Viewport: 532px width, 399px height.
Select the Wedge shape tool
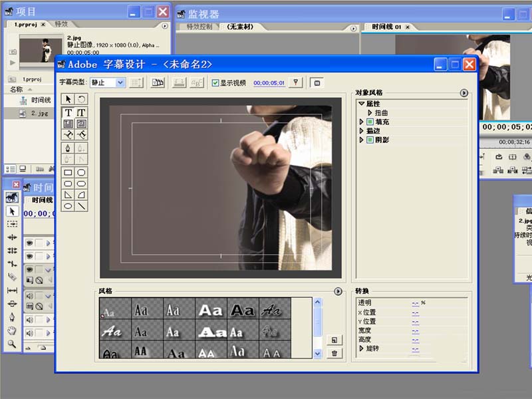coord(68,195)
